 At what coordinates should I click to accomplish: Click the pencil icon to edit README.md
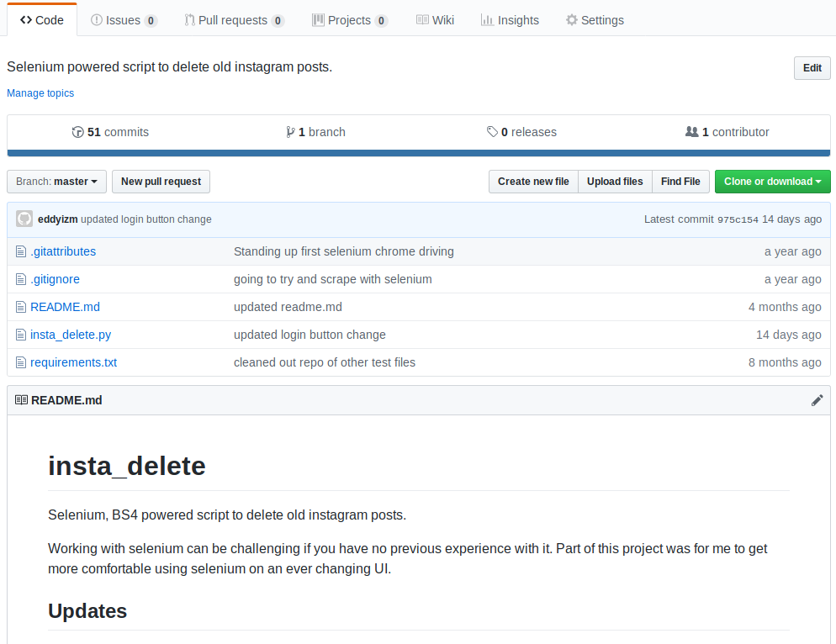click(817, 400)
